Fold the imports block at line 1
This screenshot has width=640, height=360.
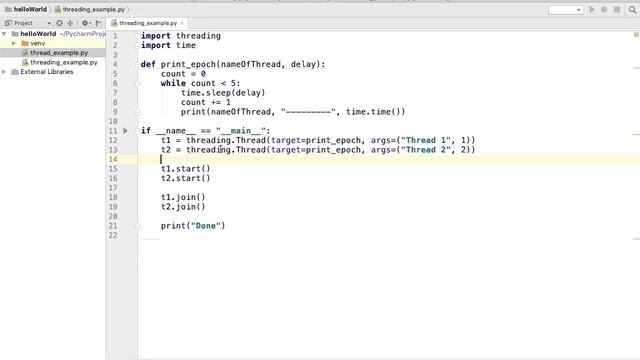point(138,36)
